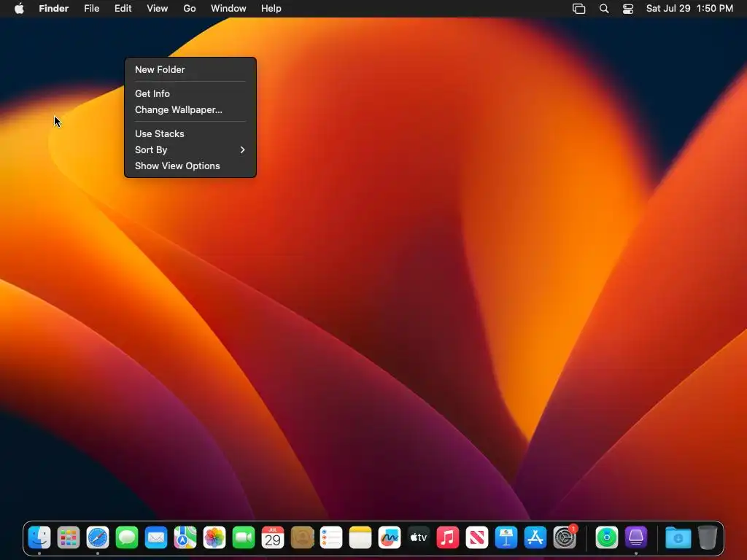
Task: Launch Maps from the Dock
Action: tap(185, 537)
